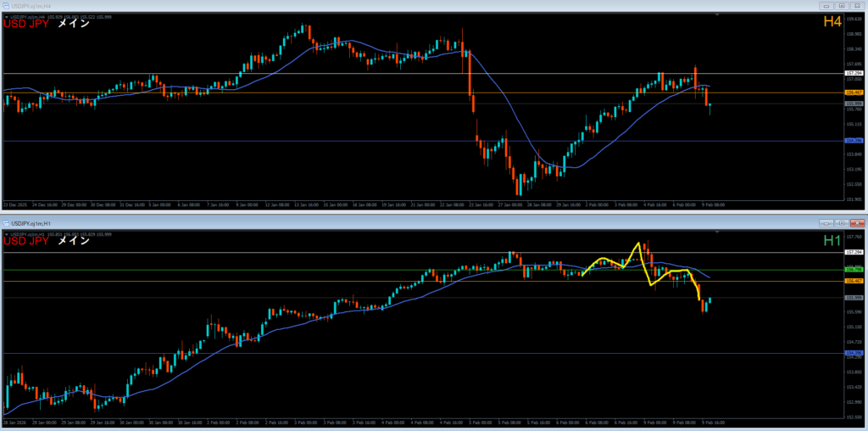Select the 157.294 price label on H4 chart
The width and height of the screenshot is (868, 431).
pyautogui.click(x=854, y=74)
